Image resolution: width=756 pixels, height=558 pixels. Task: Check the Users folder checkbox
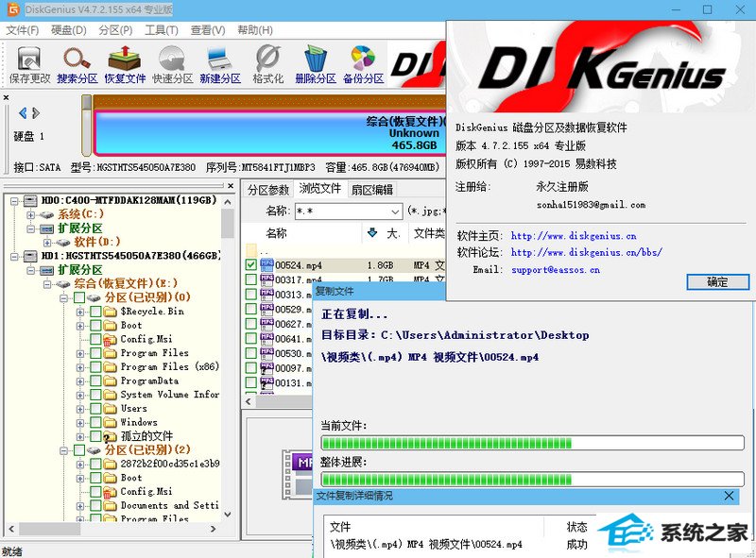[95, 409]
